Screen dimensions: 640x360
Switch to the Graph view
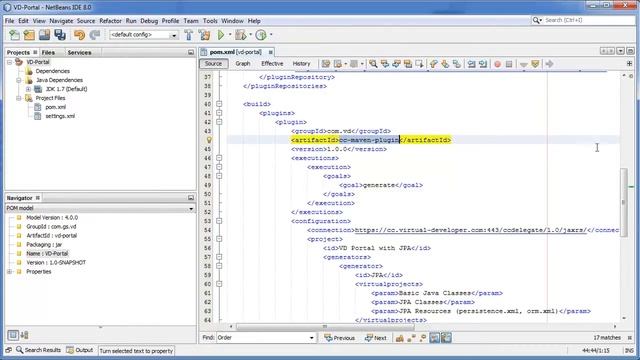242,64
